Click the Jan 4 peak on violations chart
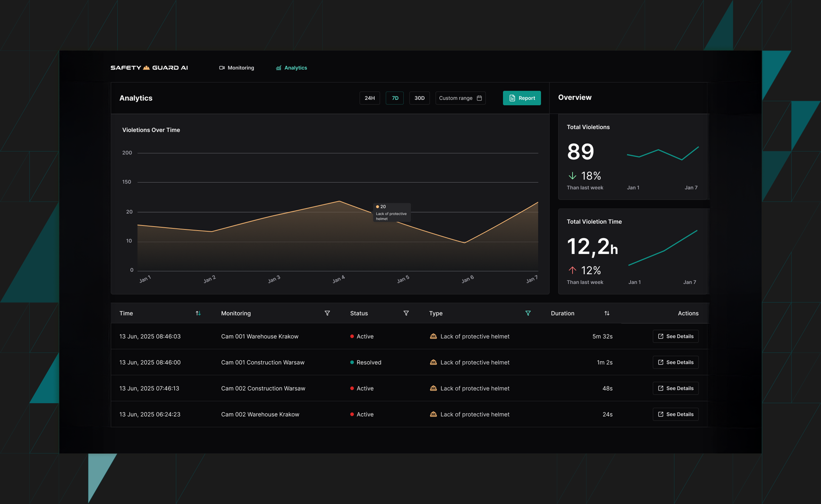 (339, 201)
